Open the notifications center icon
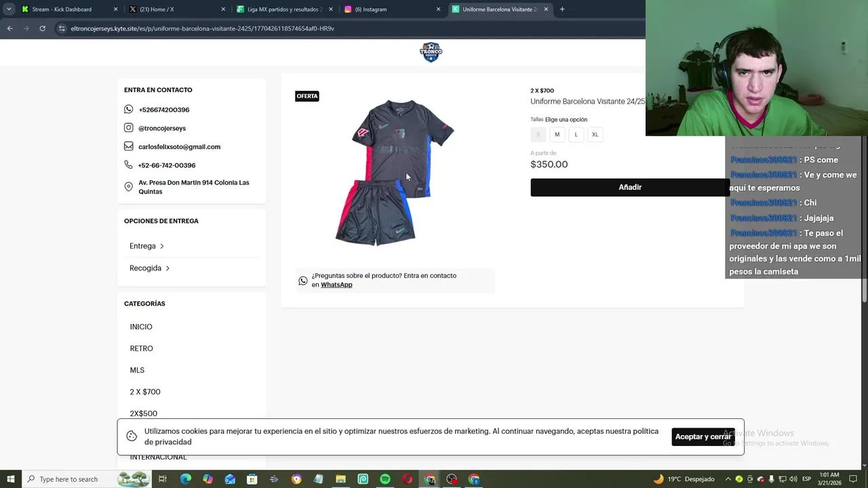Viewport: 868px width, 488px height. click(854, 479)
